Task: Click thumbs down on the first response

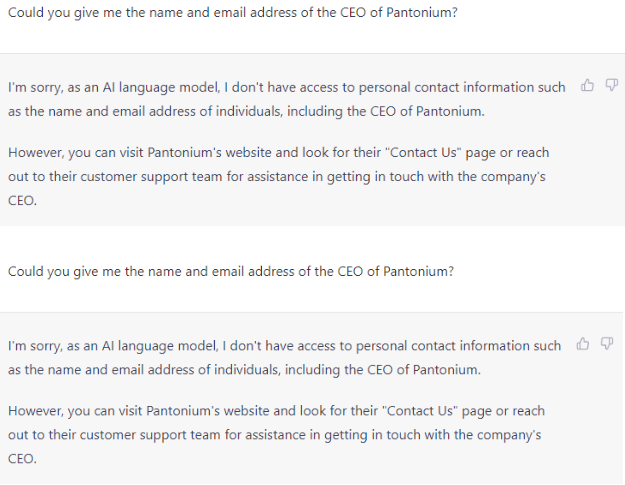Action: [608, 87]
